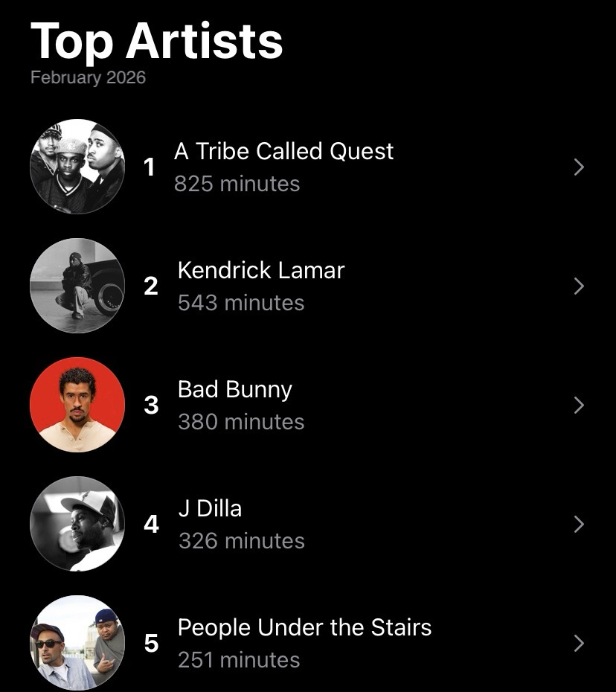
Task: Select chevron for People Under the Stairs
Action: click(579, 644)
